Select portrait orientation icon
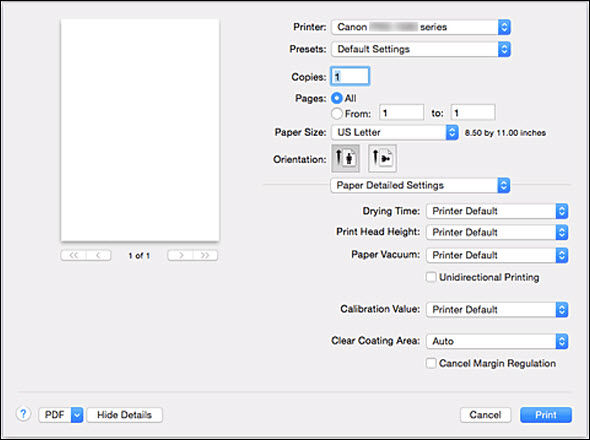The height and width of the screenshot is (440, 590). 345,158
